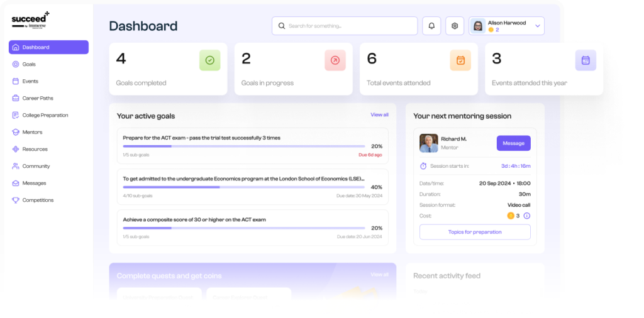This screenshot has height=318, width=644.
Task: Click View all link for active goals
Action: (x=379, y=115)
